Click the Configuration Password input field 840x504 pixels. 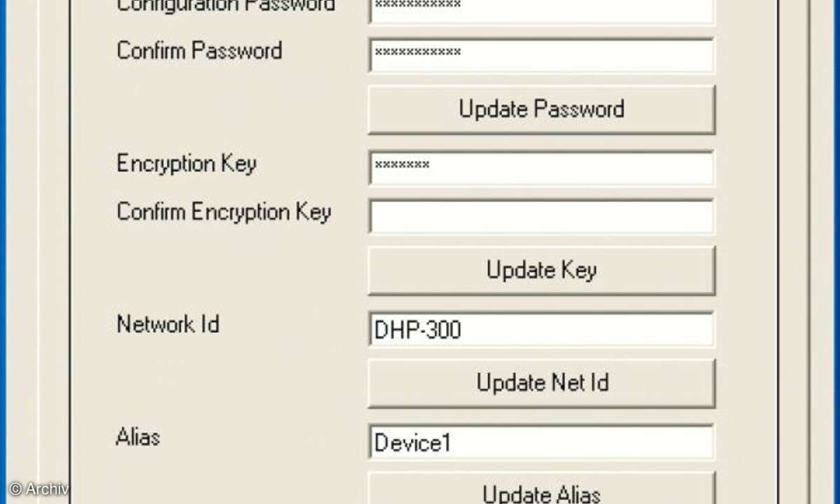(x=540, y=8)
